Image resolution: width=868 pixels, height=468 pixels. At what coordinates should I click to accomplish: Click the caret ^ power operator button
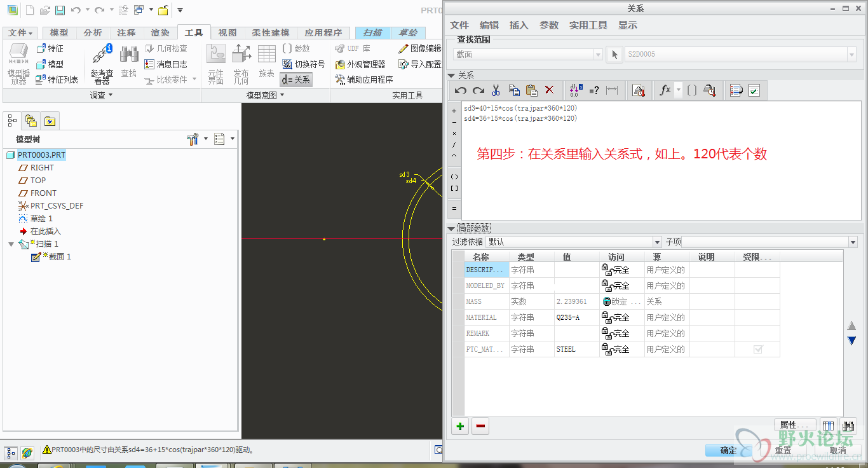click(454, 156)
